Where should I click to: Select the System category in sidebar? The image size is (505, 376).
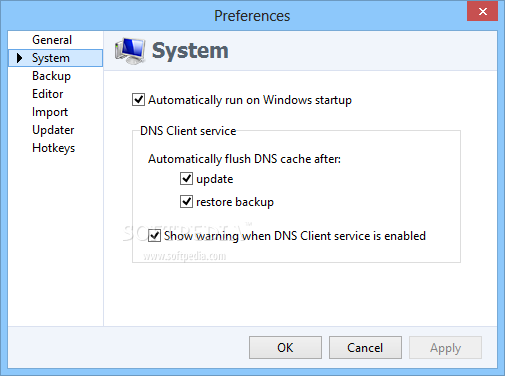coord(55,58)
